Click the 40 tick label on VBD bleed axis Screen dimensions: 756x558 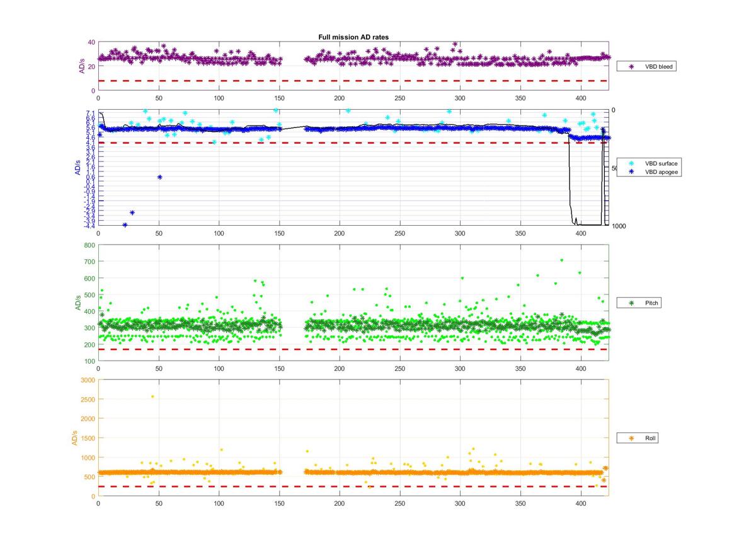coord(91,42)
